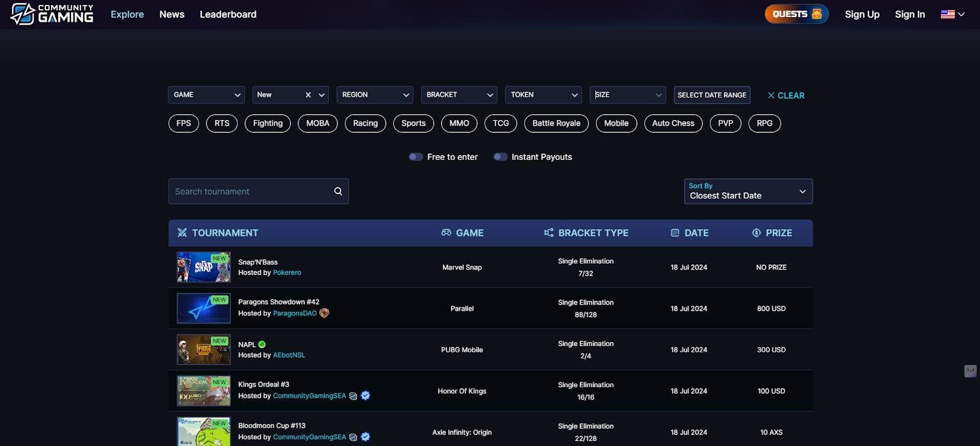The height and width of the screenshot is (446, 980).
Task: Click the crossed swords Tournament header icon
Action: [x=182, y=233]
